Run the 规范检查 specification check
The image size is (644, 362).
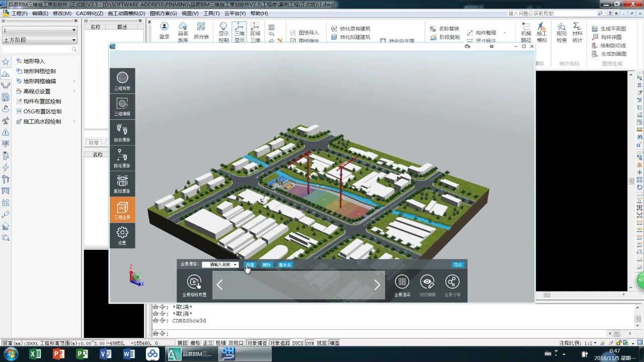tap(561, 32)
